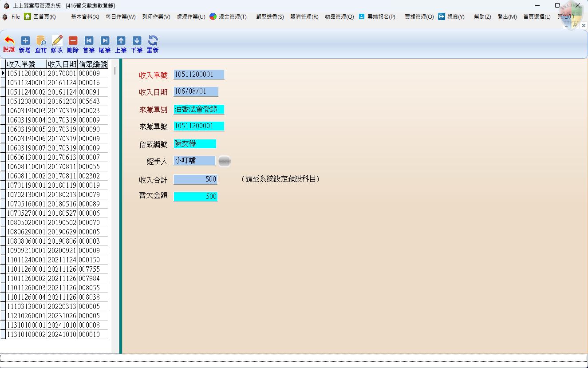The width and height of the screenshot is (588, 368).
Task: Click the 新增 add record icon
Action: pos(25,41)
